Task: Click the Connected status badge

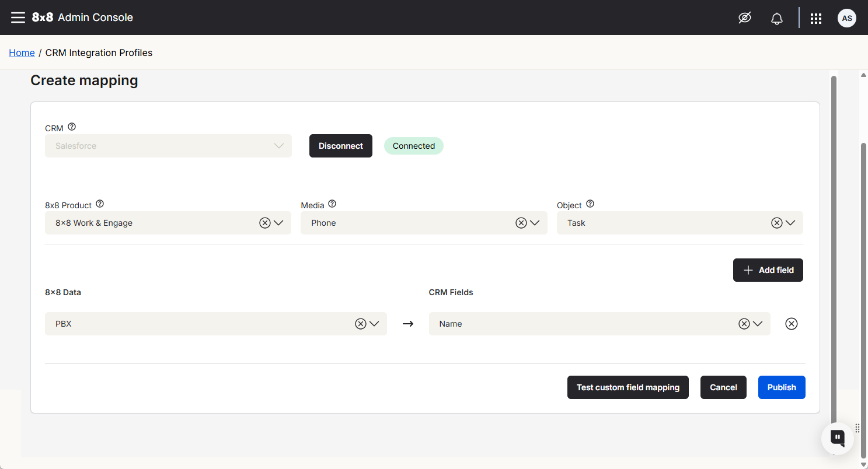Action: click(414, 146)
